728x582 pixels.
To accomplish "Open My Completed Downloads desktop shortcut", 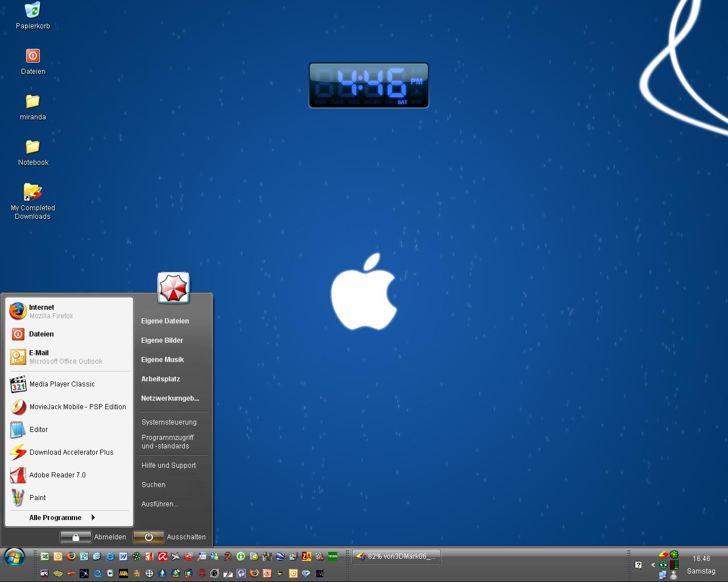I will click(33, 201).
